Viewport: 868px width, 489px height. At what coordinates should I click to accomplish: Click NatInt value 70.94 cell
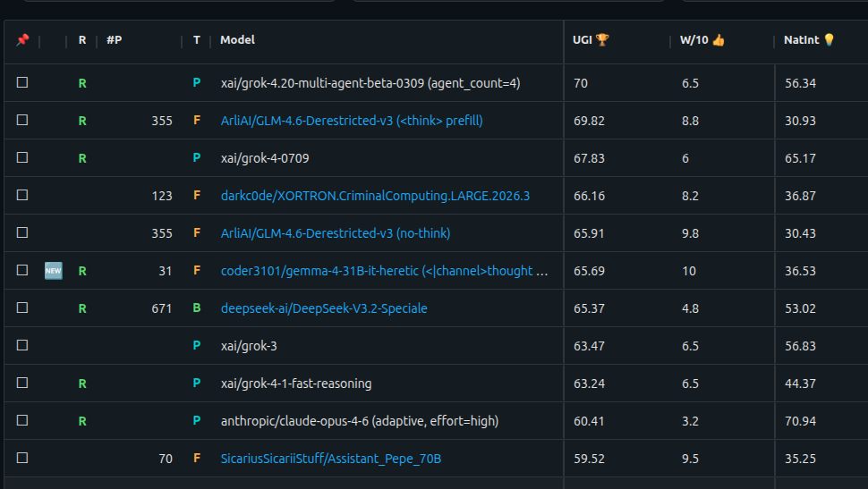coord(801,421)
